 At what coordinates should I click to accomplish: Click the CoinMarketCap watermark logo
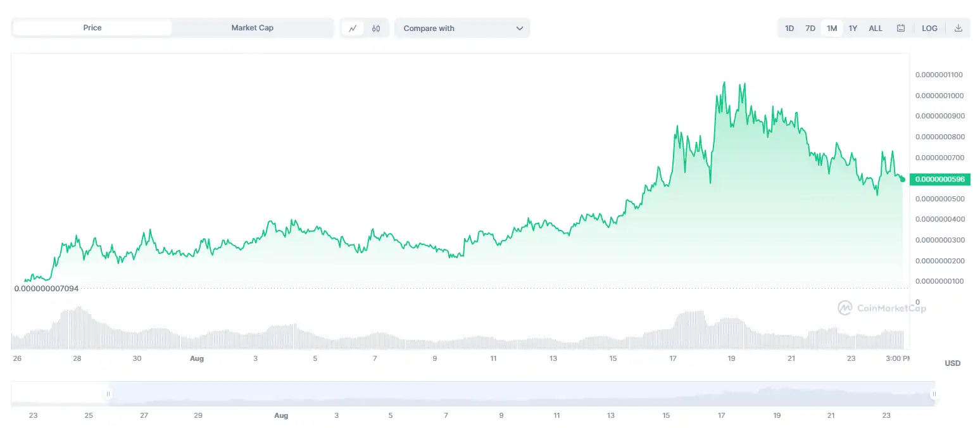[882, 308]
